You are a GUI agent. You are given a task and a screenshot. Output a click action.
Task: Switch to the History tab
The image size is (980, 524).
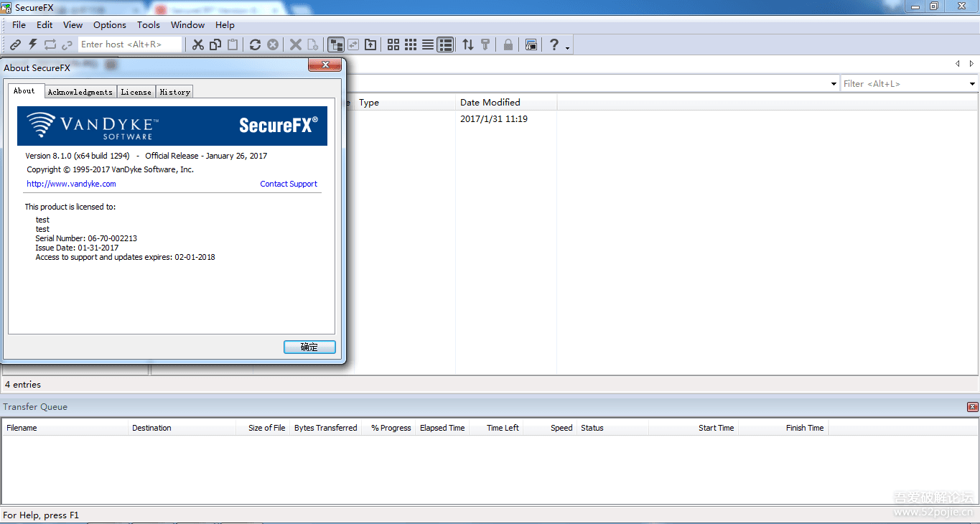point(174,92)
